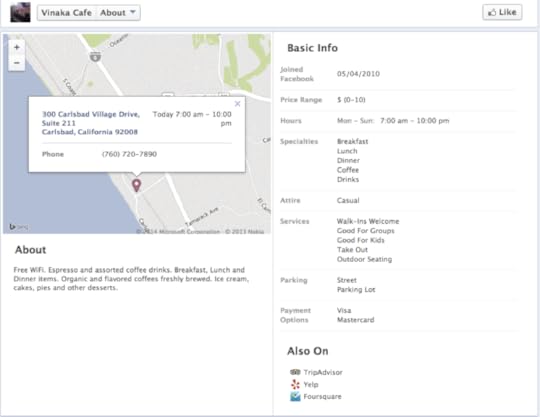
Task: Zoom out the map with minus
Action: [x=17, y=63]
